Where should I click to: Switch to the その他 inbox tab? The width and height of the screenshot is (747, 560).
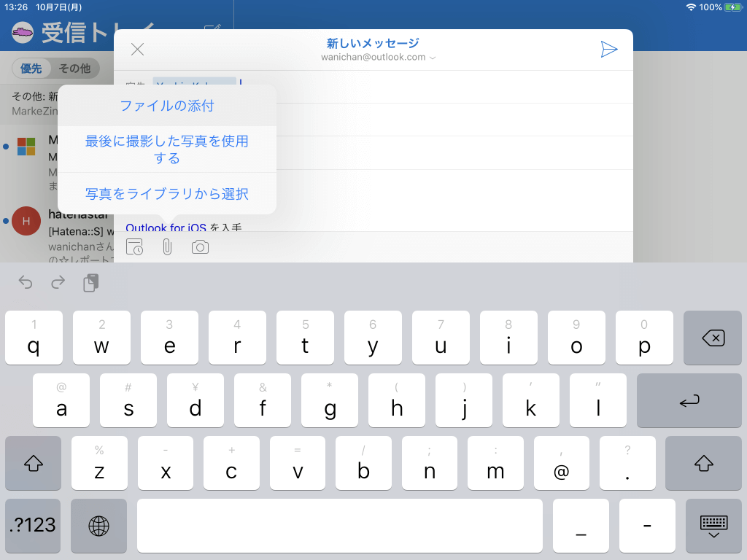click(75, 69)
